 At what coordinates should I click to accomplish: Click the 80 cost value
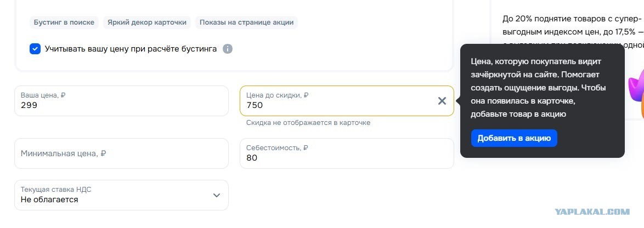pos(252,158)
